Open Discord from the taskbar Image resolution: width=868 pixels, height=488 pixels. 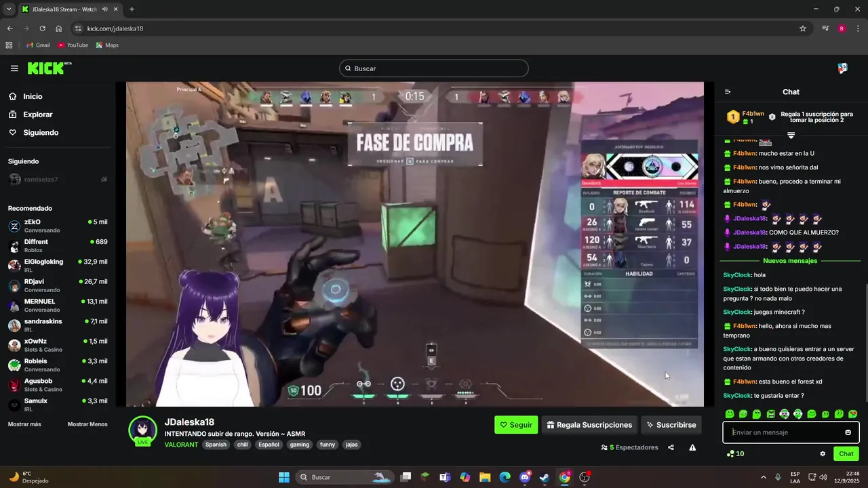tap(525, 477)
